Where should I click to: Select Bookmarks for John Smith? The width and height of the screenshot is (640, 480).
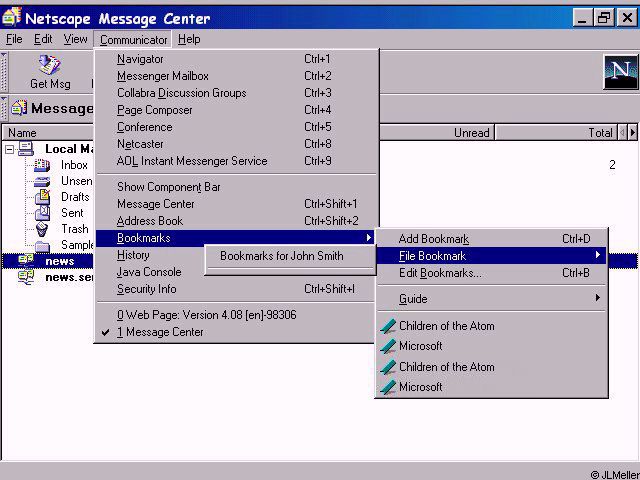pos(290,256)
